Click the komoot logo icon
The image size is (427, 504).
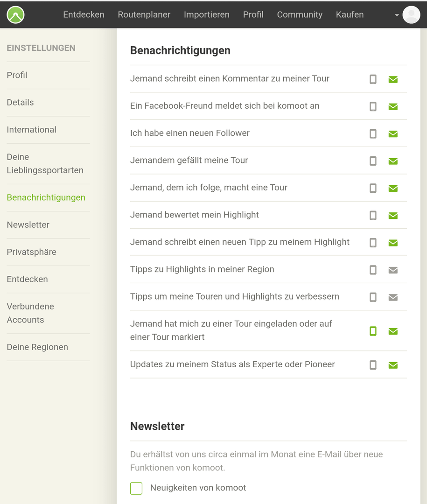tap(15, 15)
